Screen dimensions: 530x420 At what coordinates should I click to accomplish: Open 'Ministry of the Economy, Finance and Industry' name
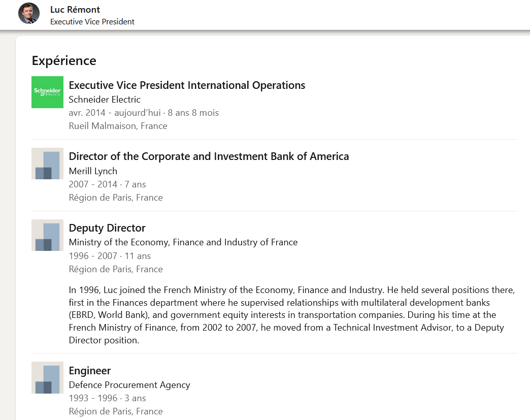183,242
